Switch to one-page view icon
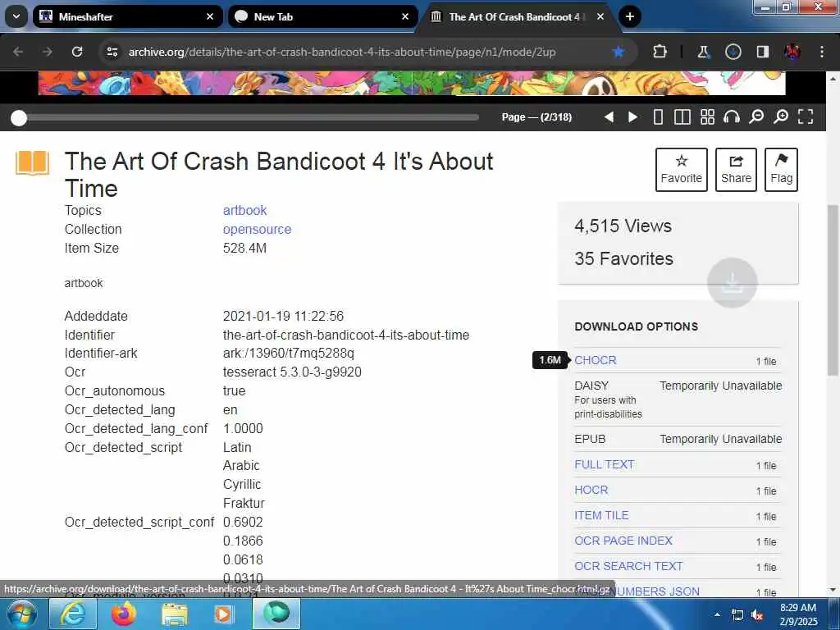 659,116
